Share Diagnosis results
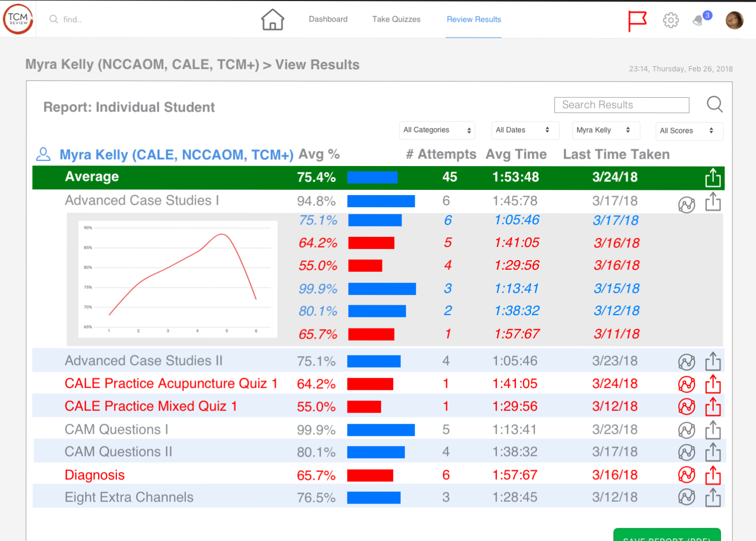Image resolution: width=756 pixels, height=541 pixels. click(713, 475)
